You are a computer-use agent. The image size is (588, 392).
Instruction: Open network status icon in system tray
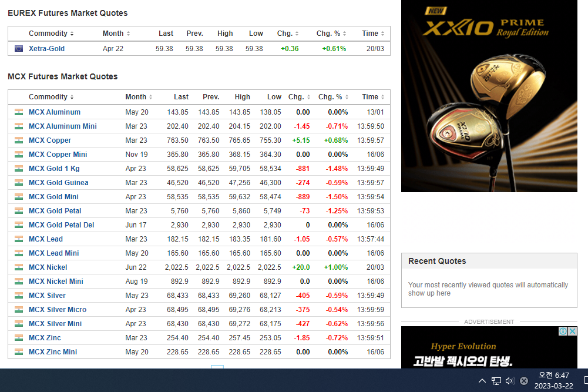496,381
